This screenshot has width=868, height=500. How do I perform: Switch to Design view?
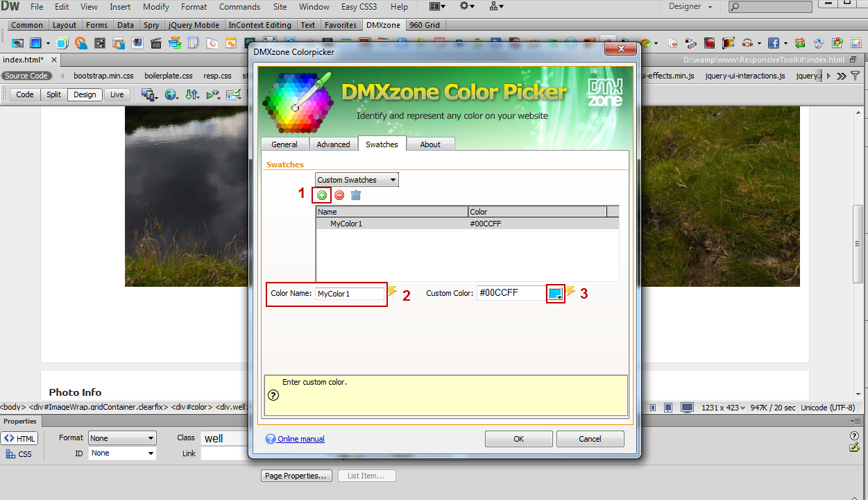point(85,94)
